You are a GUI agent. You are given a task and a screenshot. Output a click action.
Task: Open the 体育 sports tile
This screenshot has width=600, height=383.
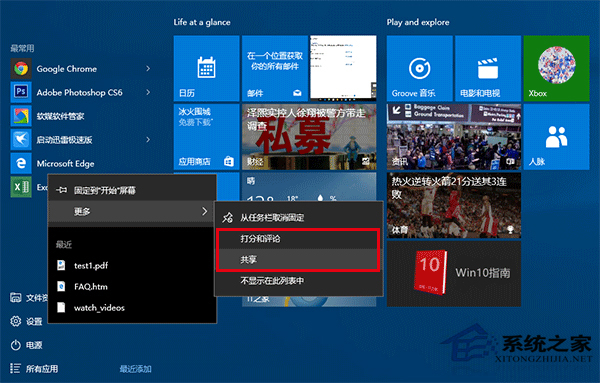(x=454, y=205)
